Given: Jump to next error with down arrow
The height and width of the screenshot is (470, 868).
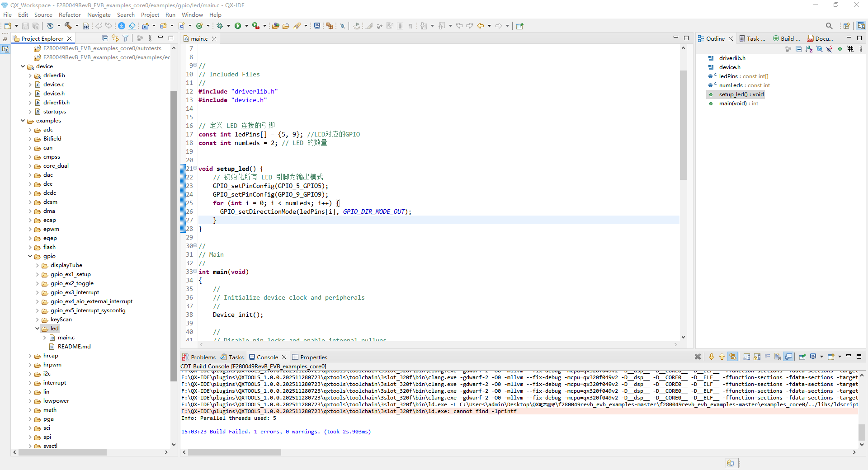Looking at the screenshot, I should coord(711,357).
